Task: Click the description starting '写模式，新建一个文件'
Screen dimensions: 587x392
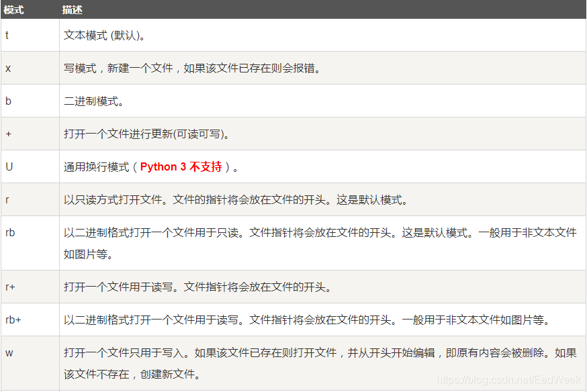Action: [193, 68]
